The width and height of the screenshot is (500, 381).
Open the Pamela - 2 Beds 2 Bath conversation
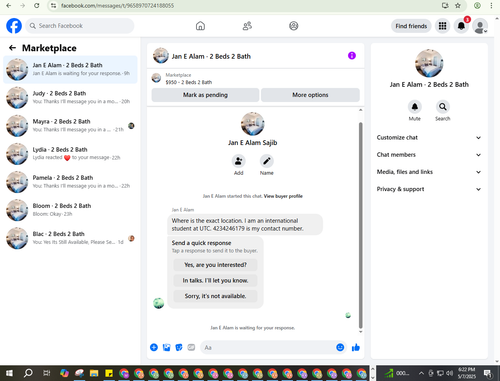pyautogui.click(x=70, y=182)
